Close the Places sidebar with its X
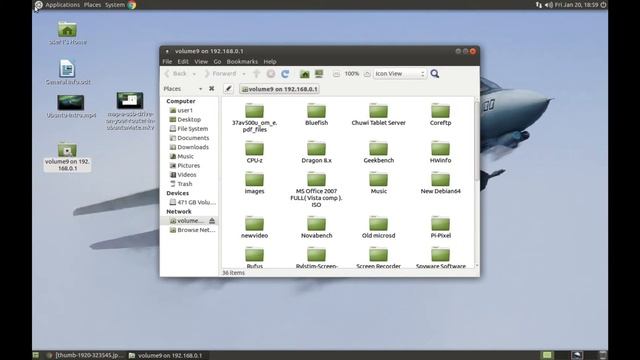Image resolution: width=640 pixels, height=360 pixels. click(211, 89)
